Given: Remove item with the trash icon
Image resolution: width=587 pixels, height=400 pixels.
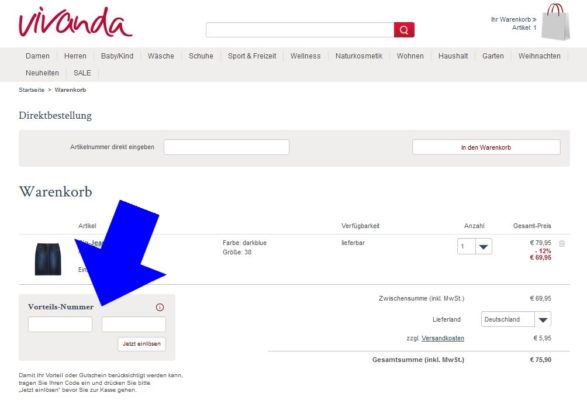Looking at the screenshot, I should click(562, 243).
